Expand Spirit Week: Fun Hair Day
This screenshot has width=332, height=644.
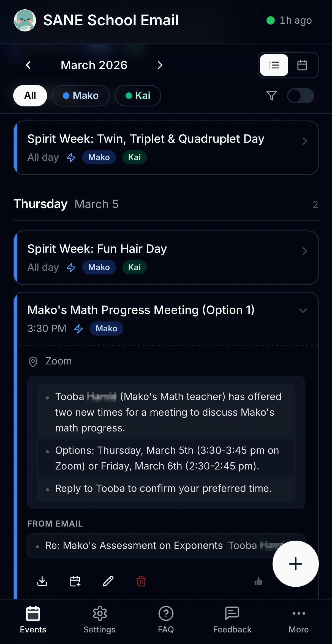[x=166, y=258]
